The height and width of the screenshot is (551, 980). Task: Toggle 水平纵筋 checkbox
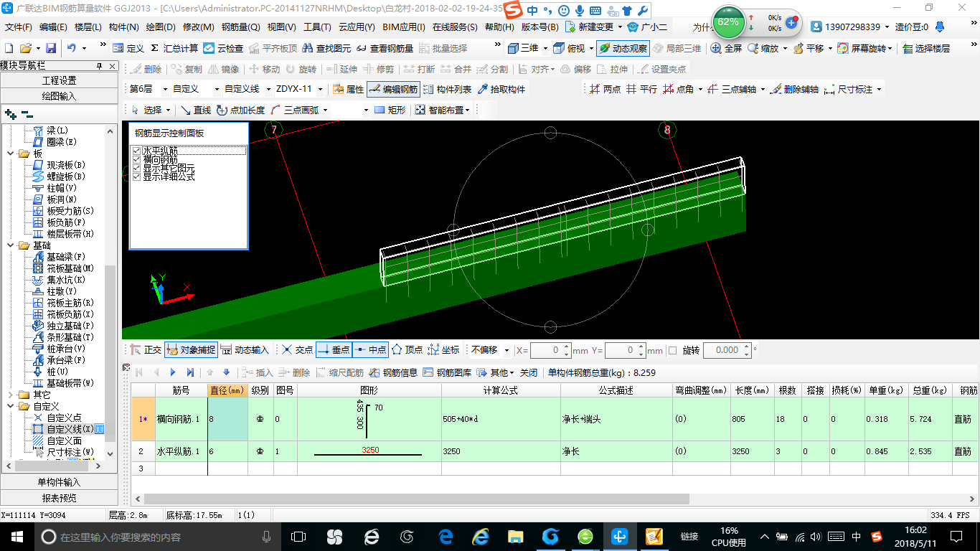tap(136, 151)
